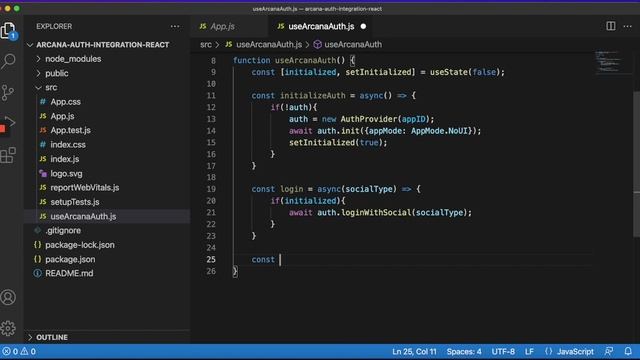Viewport: 640px width, 360px height.
Task: Open logo.svg in the explorer
Action: click(66, 173)
